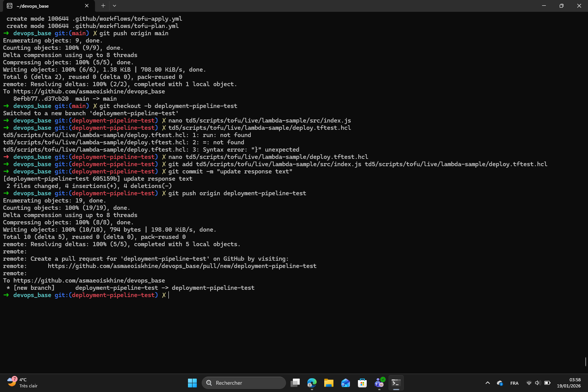Open a new terminal tab with plus button
588x392 pixels.
(x=103, y=6)
